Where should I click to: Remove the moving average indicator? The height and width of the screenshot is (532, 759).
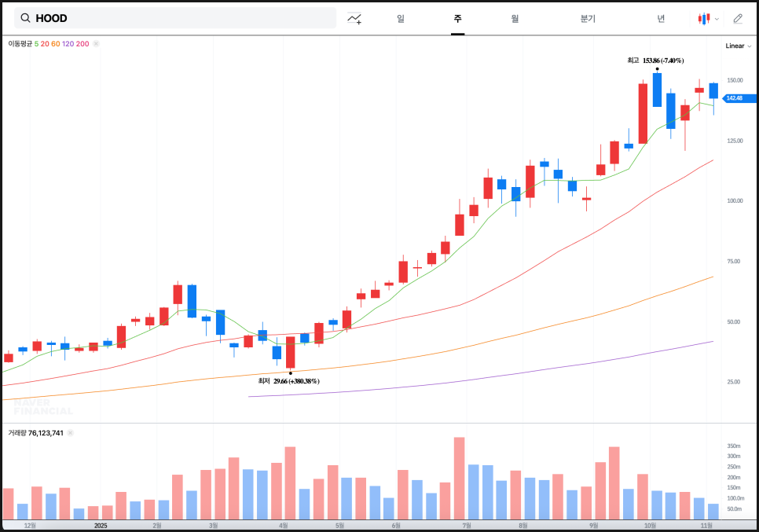coord(96,44)
